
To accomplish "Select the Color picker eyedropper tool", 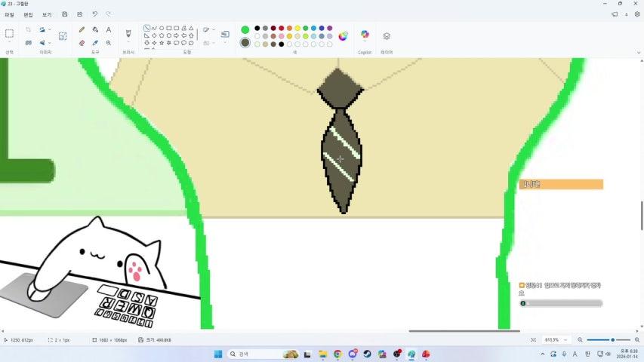I will pyautogui.click(x=95, y=43).
